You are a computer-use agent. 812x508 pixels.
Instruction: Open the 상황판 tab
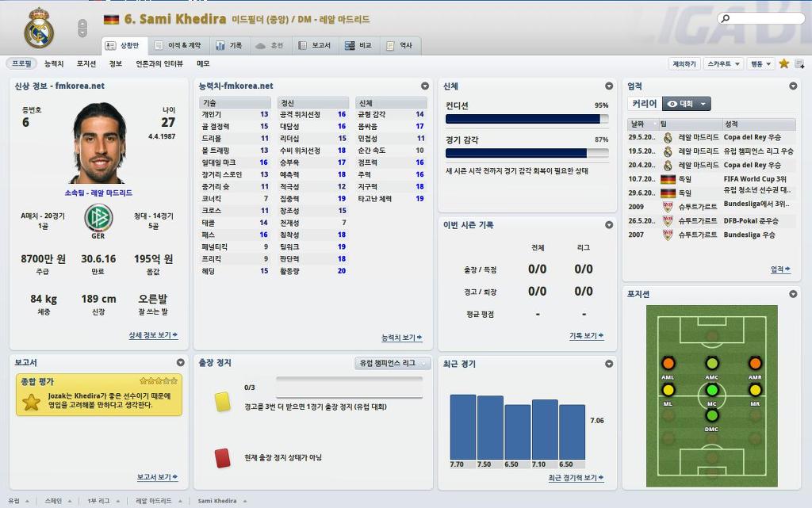(124, 45)
